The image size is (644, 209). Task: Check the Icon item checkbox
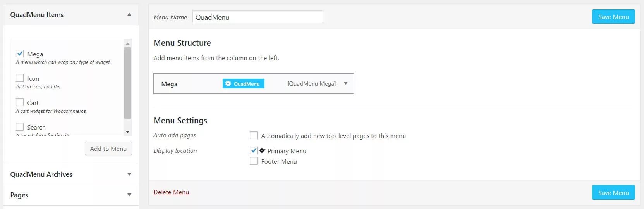[x=20, y=78]
